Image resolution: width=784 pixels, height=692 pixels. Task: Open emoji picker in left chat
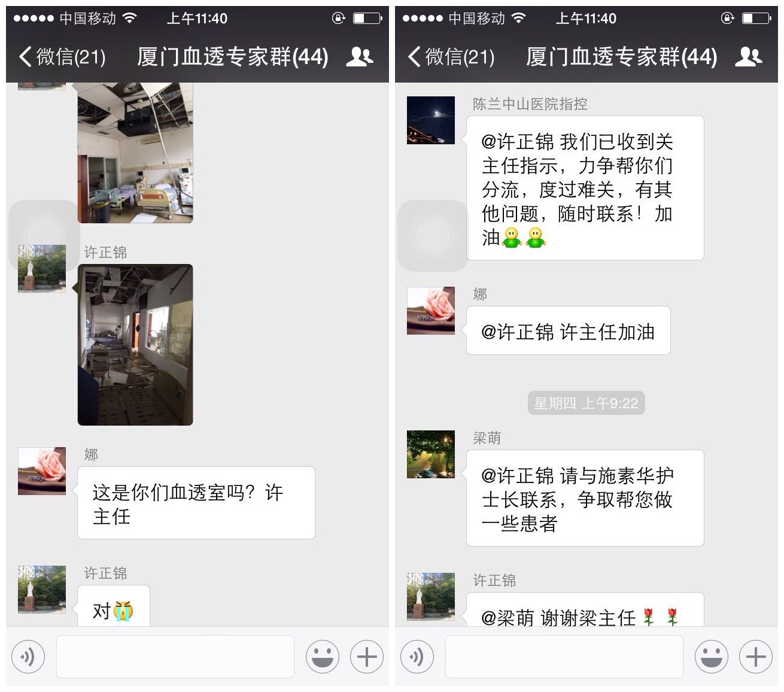coord(323,657)
